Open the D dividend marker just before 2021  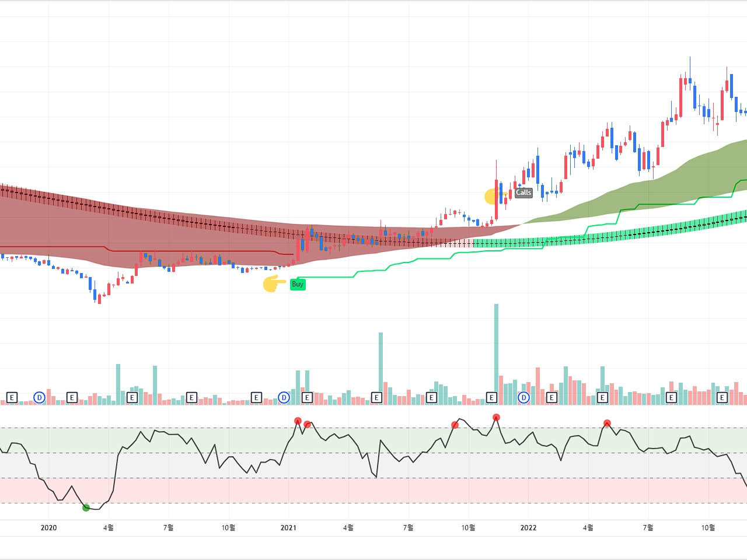(x=284, y=398)
